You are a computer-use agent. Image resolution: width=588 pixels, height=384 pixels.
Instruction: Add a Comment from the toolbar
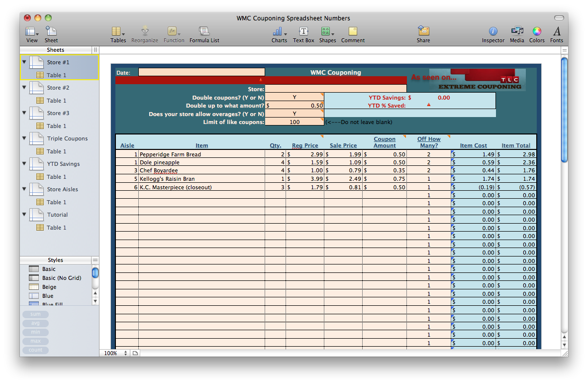coord(353,34)
